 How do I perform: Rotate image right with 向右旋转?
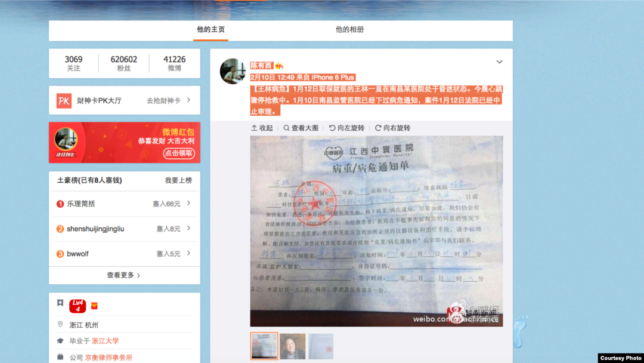coord(393,128)
